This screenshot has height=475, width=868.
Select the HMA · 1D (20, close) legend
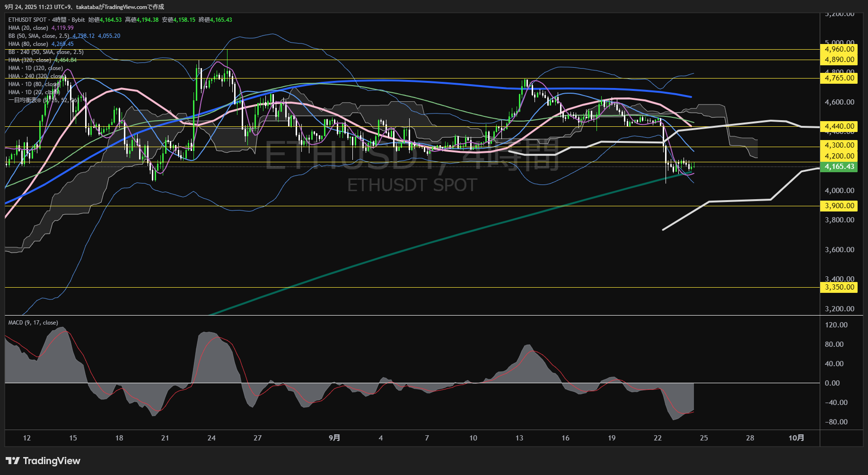tap(34, 92)
